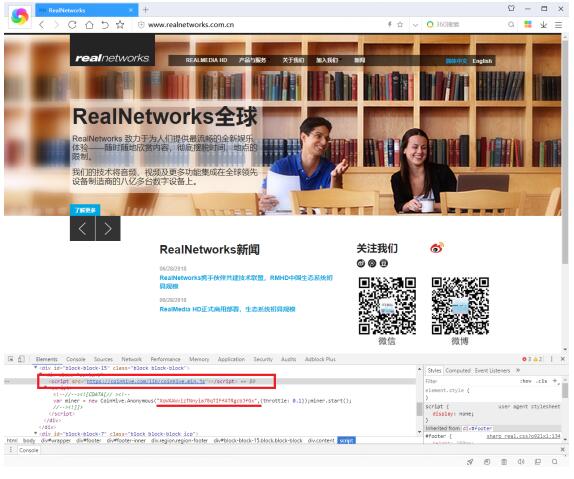The image size is (574, 479).
Task: Collapse the div#block-block-15 tree node
Action: [36, 368]
